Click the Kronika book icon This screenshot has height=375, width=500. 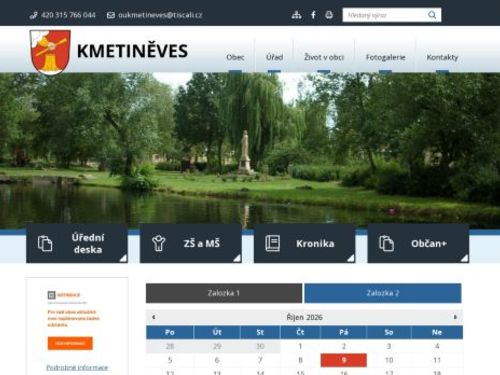[x=273, y=243]
